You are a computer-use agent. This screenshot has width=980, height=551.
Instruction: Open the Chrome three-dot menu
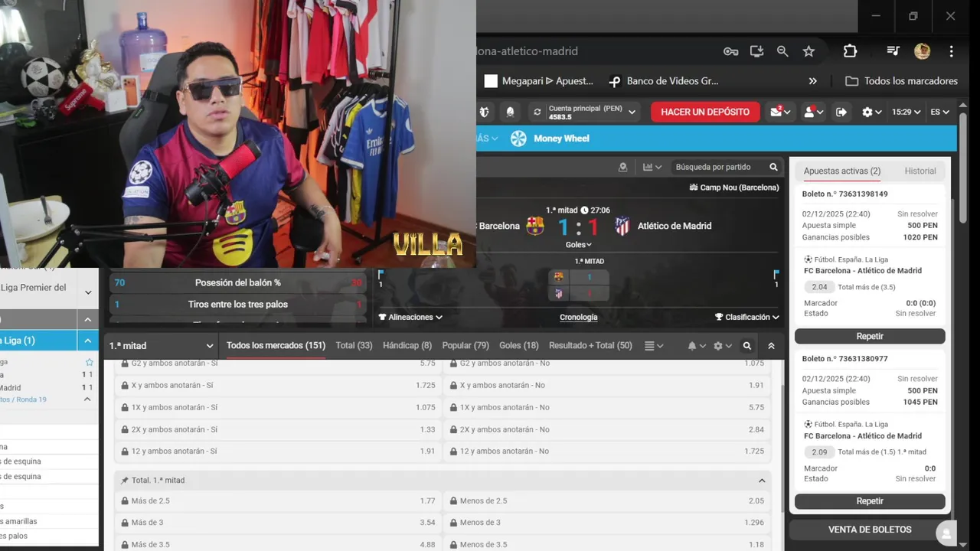951,51
